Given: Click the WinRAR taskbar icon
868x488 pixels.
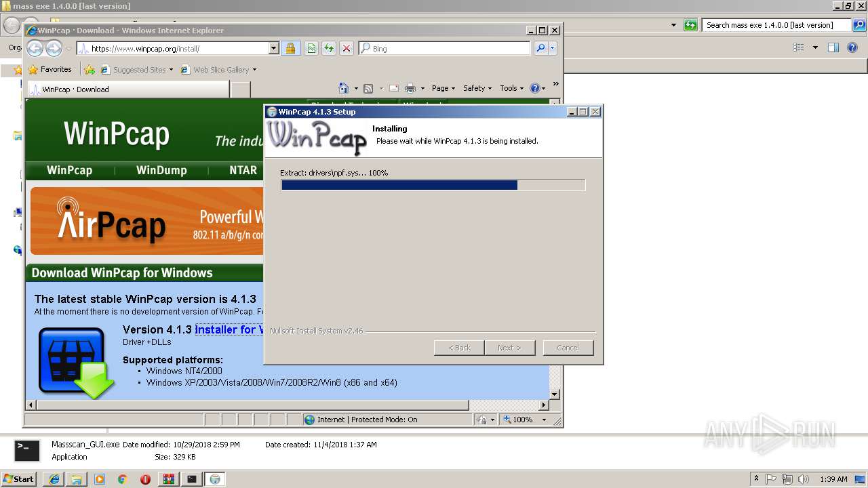Looking at the screenshot, I should pos(168,479).
